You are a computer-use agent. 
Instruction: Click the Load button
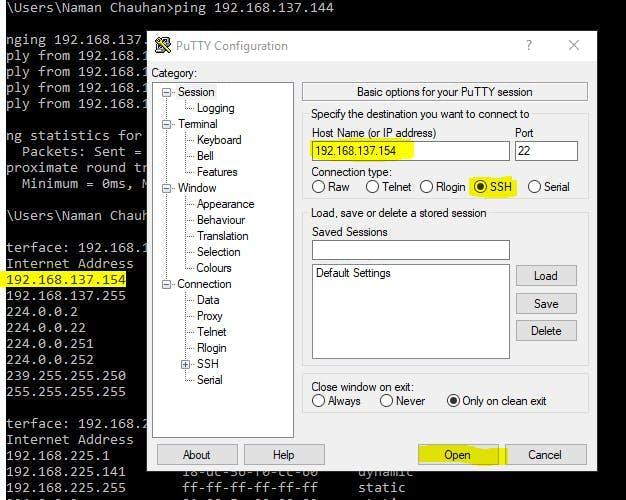click(546, 276)
